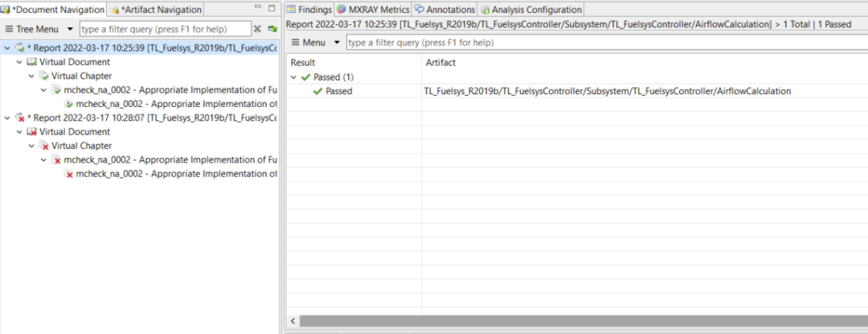Click the passed mcheck_na_0002 parent icon
Image resolution: width=868 pixels, height=334 pixels.
pyautogui.click(x=56, y=89)
